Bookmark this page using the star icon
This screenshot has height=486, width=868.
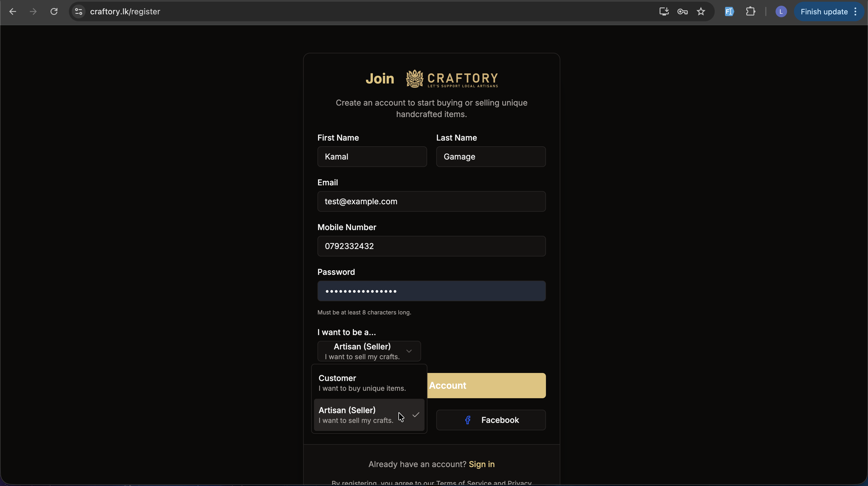point(701,11)
